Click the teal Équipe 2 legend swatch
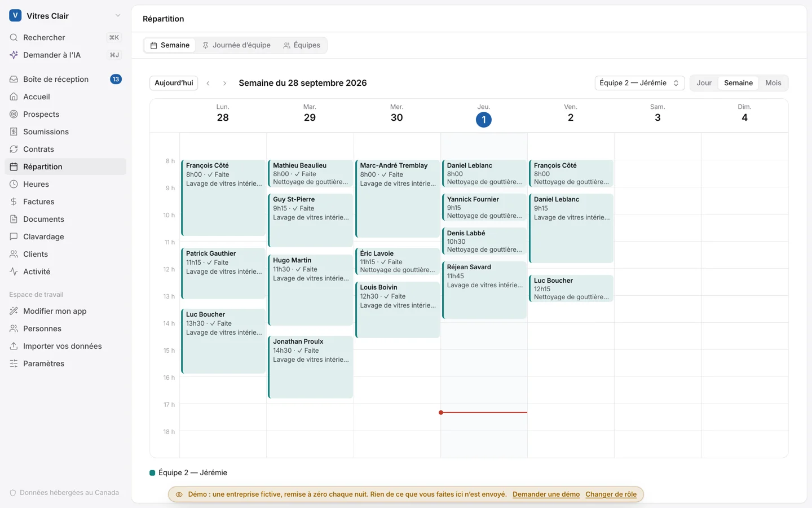 click(152, 473)
